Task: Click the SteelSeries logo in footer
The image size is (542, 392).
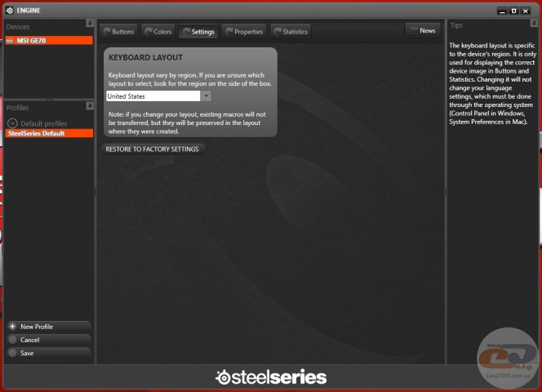Action: (x=271, y=376)
